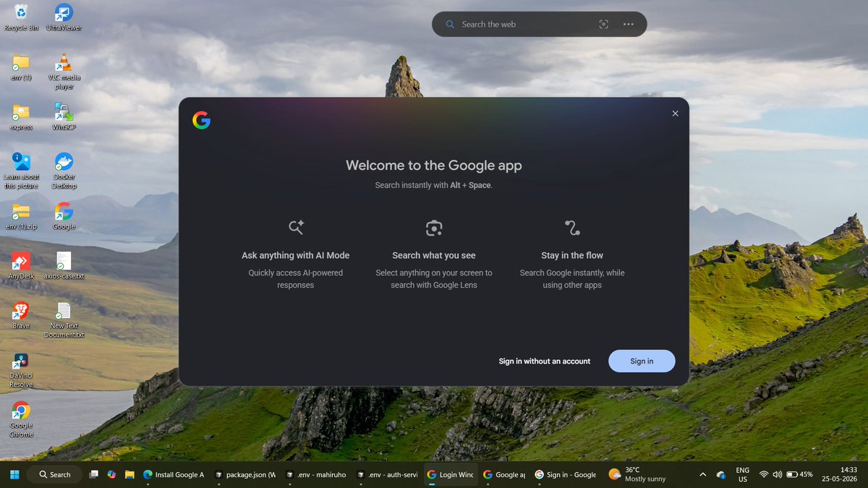Click the Search what you see heading

(x=434, y=255)
